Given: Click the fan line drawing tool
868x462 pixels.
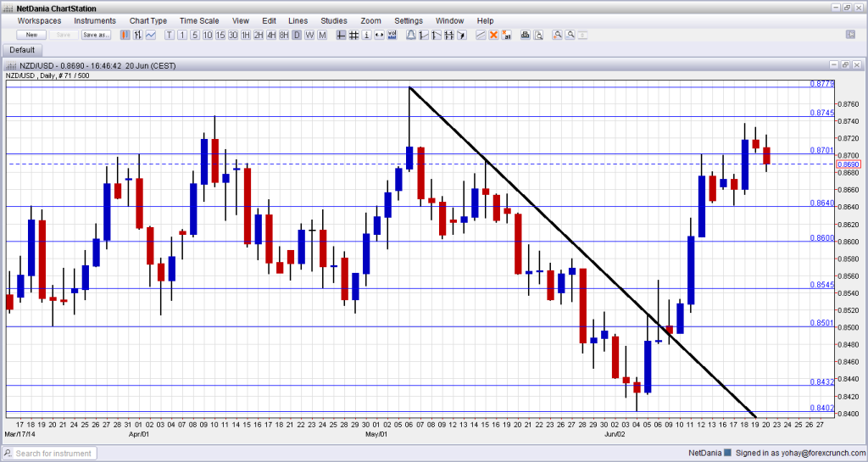Looking at the screenshot, I should [x=437, y=35].
